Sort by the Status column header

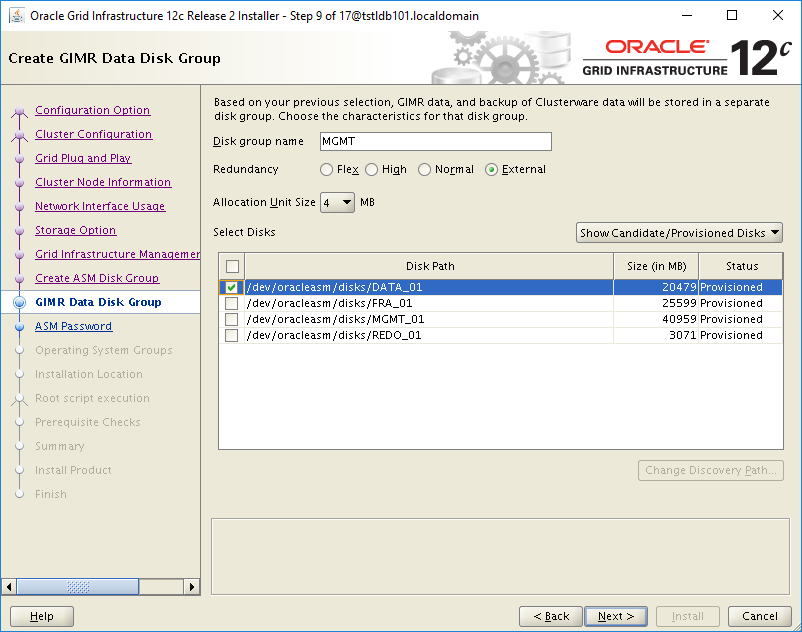coord(741,266)
